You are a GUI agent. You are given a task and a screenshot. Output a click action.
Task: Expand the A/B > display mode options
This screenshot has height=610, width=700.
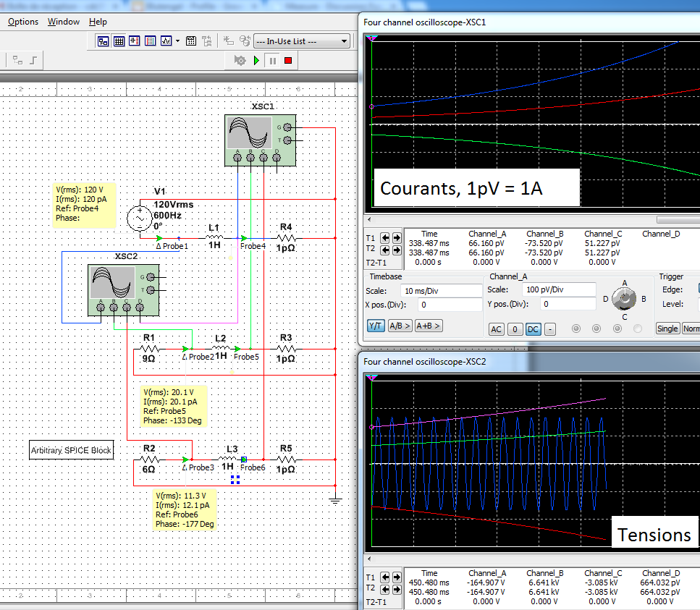point(400,326)
